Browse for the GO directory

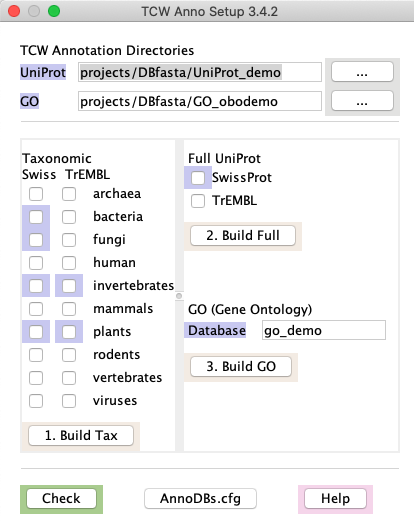point(362,101)
